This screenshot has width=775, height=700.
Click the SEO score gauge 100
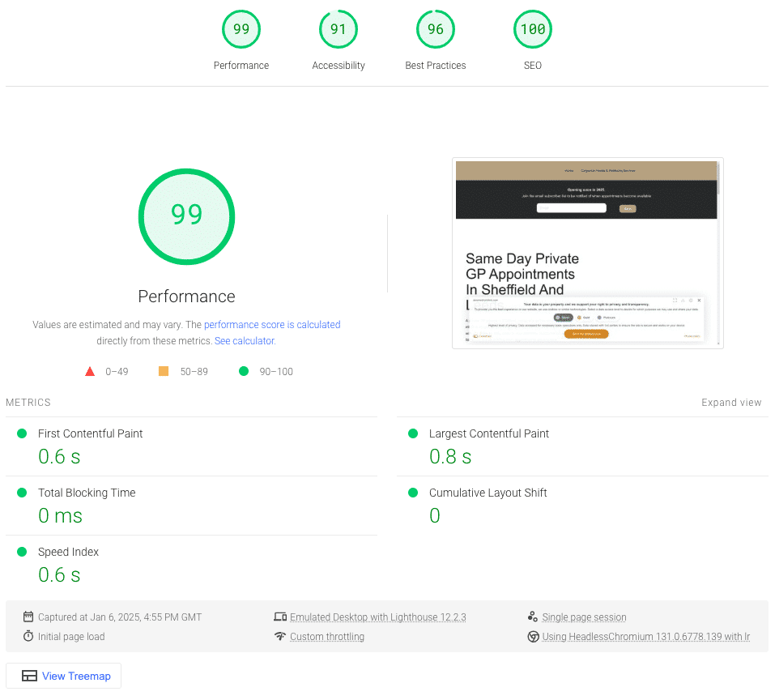pos(533,29)
